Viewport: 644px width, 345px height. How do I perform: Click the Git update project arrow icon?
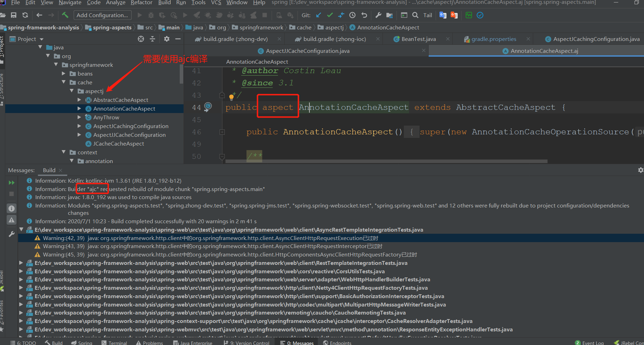pos(319,15)
